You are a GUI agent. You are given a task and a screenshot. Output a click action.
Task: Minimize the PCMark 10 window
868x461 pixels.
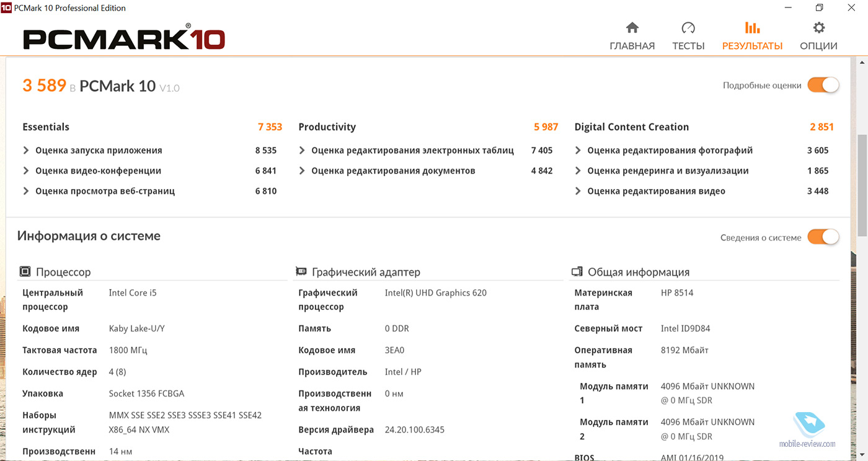coord(789,7)
